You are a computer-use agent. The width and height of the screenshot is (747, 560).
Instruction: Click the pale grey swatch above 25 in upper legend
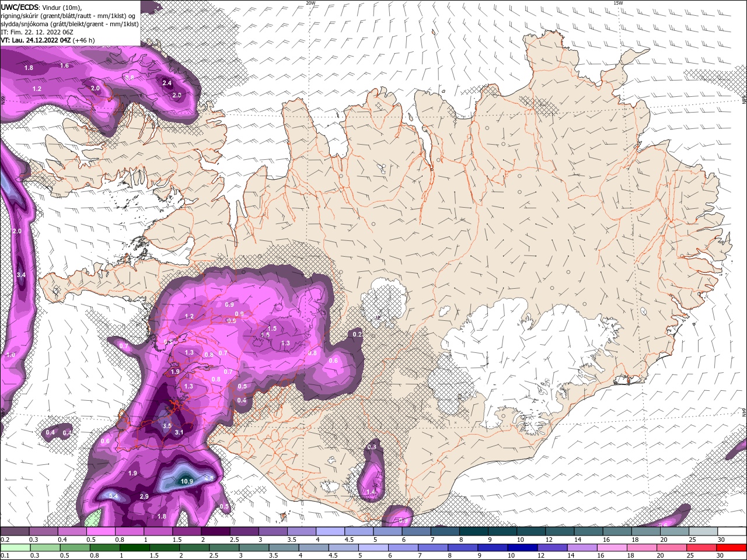(703, 532)
